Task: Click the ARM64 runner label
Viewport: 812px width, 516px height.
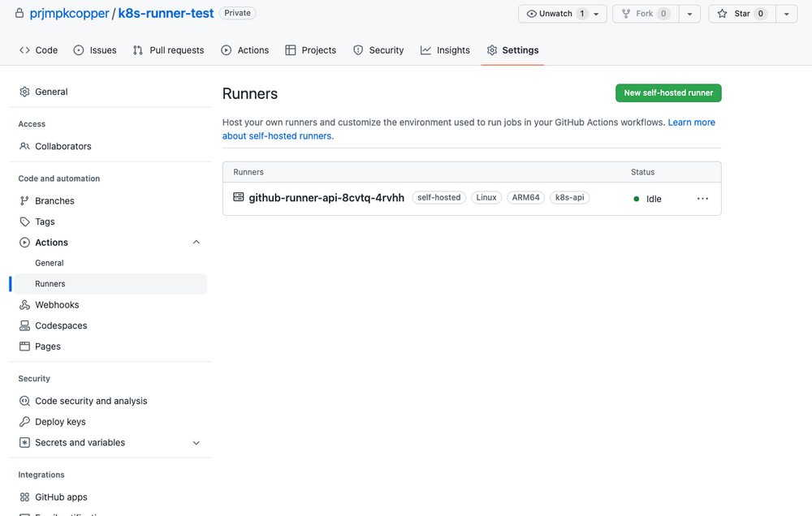Action: (525, 197)
